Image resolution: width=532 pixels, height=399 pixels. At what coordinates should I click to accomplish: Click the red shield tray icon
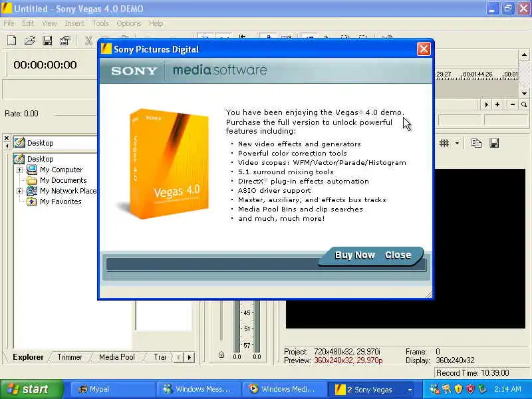470,389
